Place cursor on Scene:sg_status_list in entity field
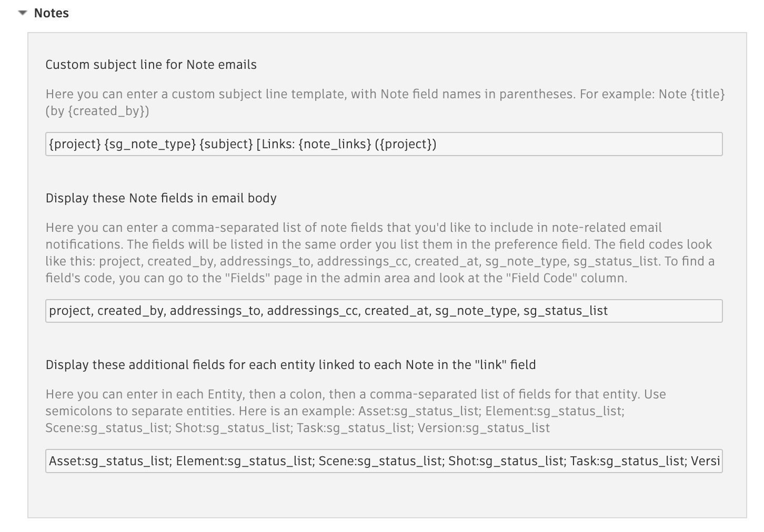The width and height of the screenshot is (764, 532). [380, 461]
